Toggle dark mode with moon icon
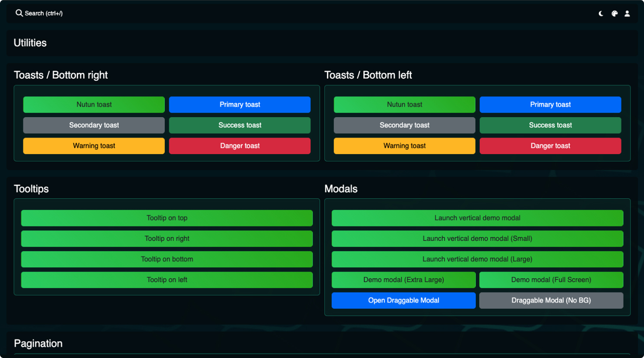The image size is (644, 358). coord(601,14)
